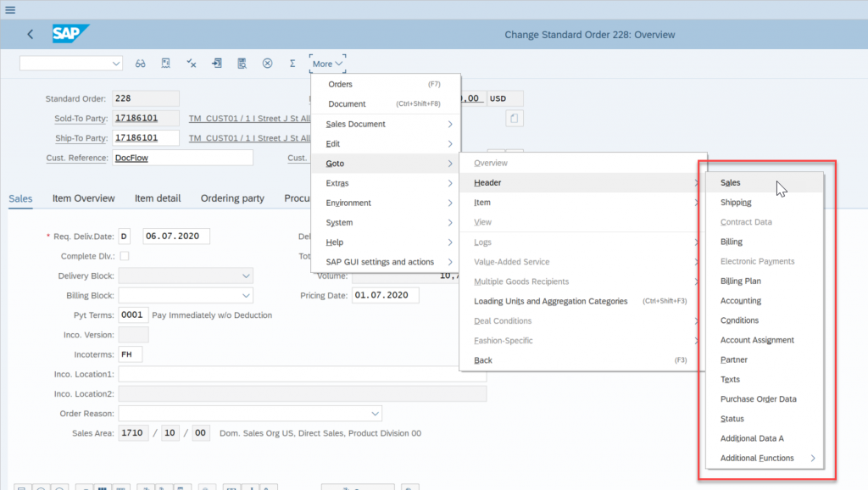Click the document-with-magnifier icon in the toolbar
This screenshot has width=868, height=490.
(x=242, y=64)
